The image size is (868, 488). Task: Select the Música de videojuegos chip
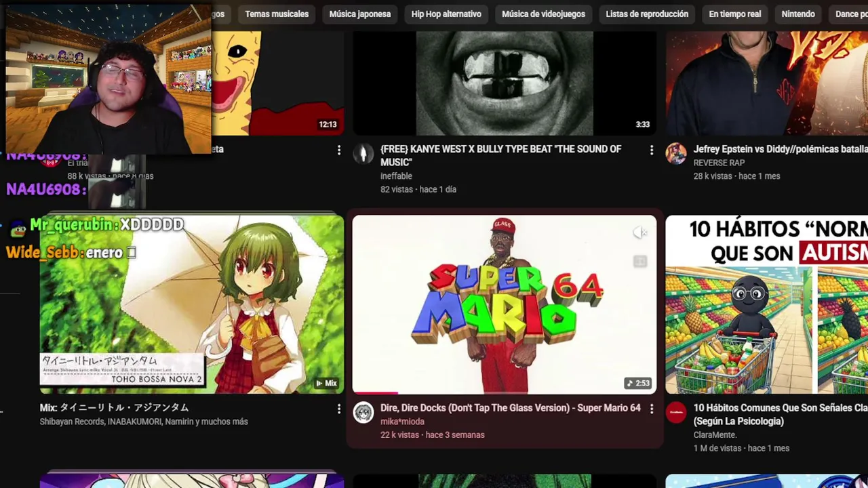pos(543,14)
